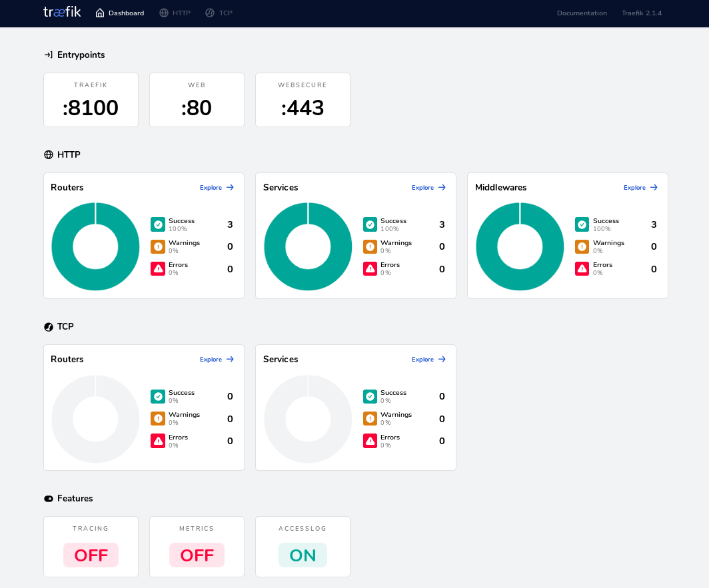Click HTTP Services Warnings icon
The width and height of the screenshot is (709, 588).
[x=370, y=247]
